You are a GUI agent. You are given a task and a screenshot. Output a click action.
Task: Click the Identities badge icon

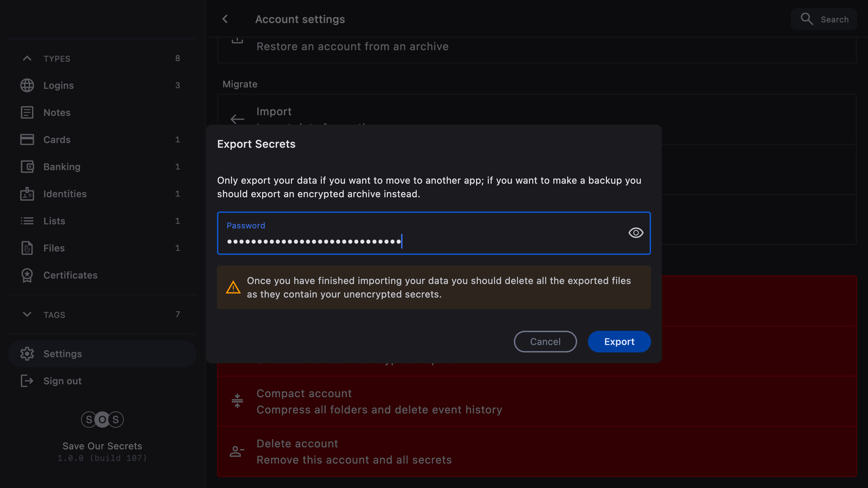[27, 194]
